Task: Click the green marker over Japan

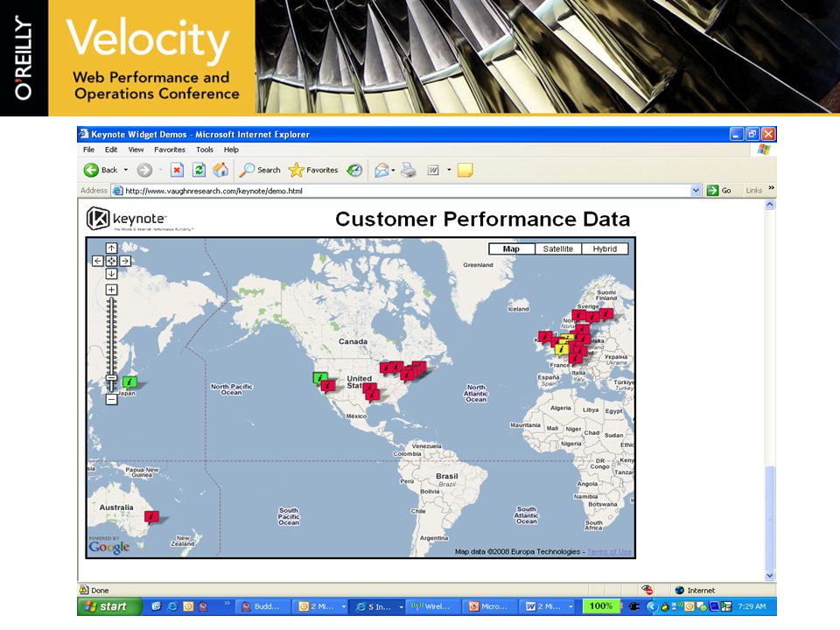Action: 129,382
